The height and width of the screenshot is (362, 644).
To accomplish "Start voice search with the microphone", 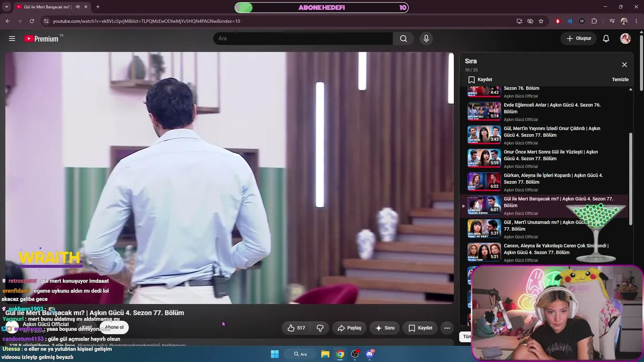I will tap(426, 39).
